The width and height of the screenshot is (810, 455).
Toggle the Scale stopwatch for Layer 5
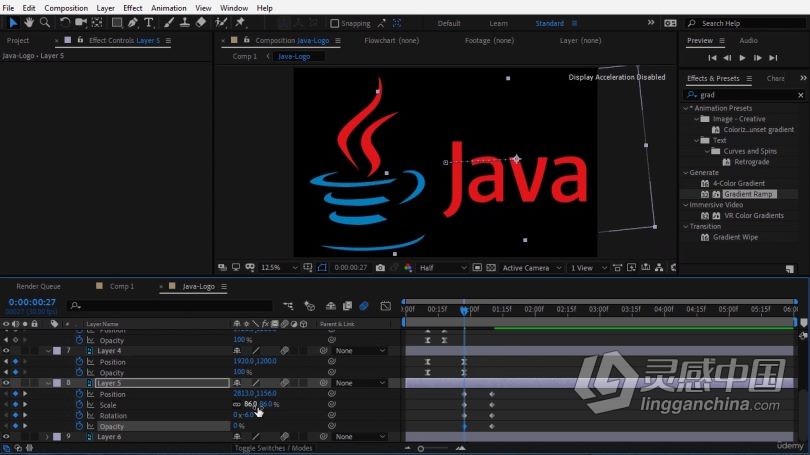[79, 405]
